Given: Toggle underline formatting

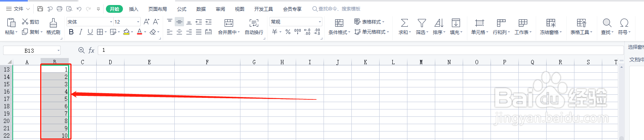Looking at the screenshot, I should coord(90,32).
